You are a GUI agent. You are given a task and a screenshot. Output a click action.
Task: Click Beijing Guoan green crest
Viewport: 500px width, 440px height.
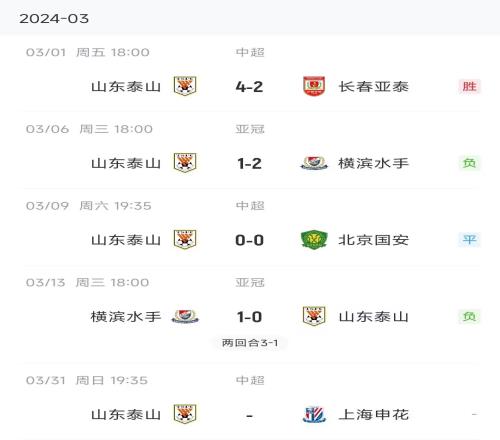[314, 240]
